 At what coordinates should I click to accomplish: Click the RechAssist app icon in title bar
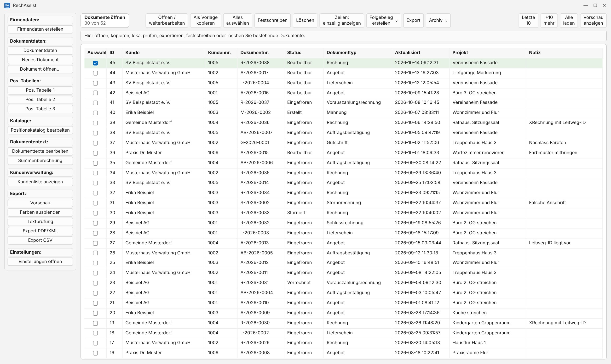coord(7,6)
